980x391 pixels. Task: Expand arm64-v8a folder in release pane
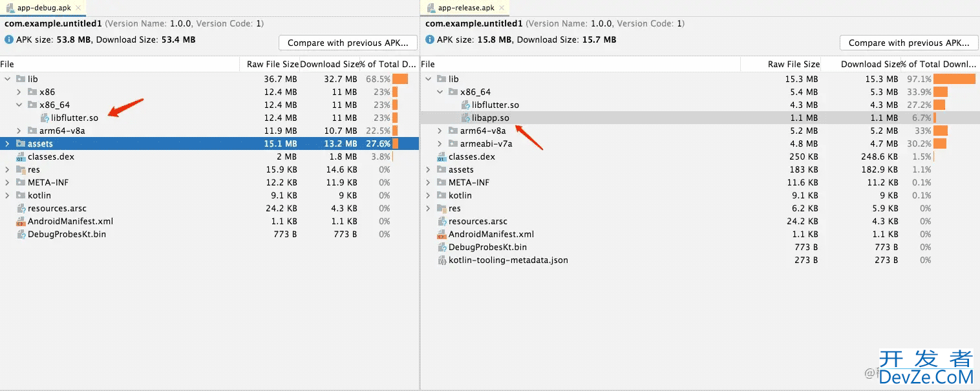click(440, 131)
